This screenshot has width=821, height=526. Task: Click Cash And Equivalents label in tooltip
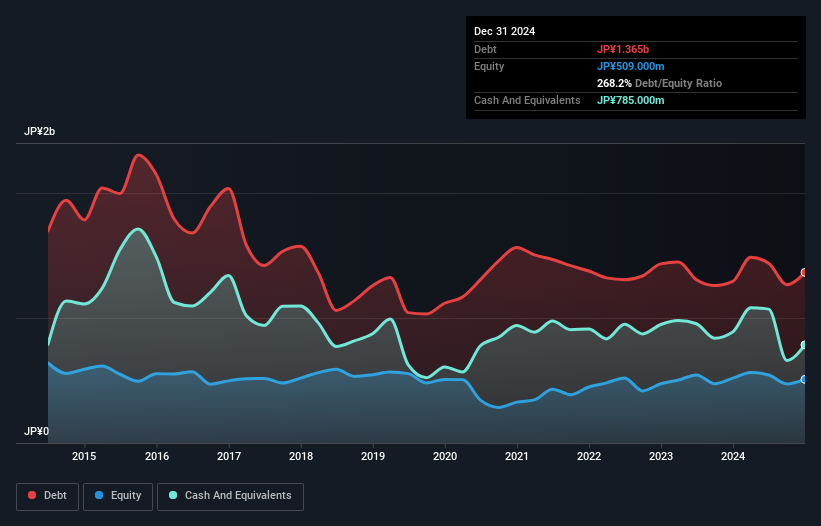pos(527,100)
